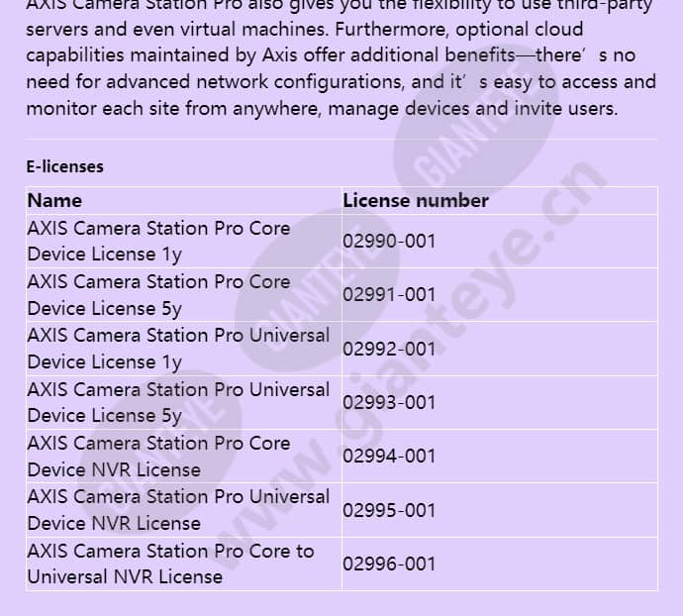
Task: Select AXIS Camera Station Pro Core Device License 5y
Action: tap(158, 295)
